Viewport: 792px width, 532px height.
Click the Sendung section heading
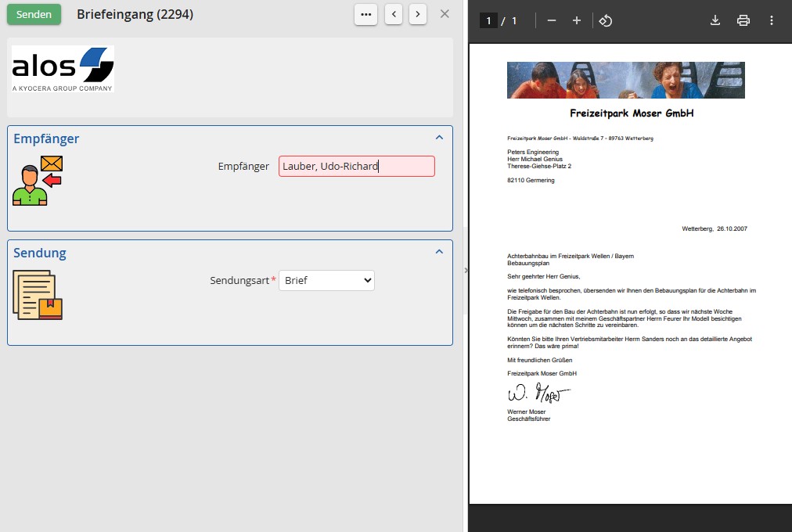point(39,253)
